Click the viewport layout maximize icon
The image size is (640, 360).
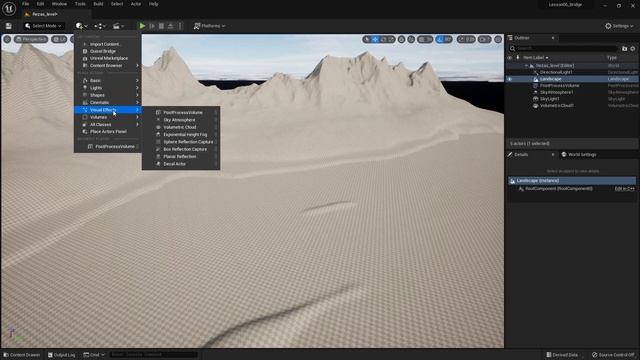click(x=498, y=39)
